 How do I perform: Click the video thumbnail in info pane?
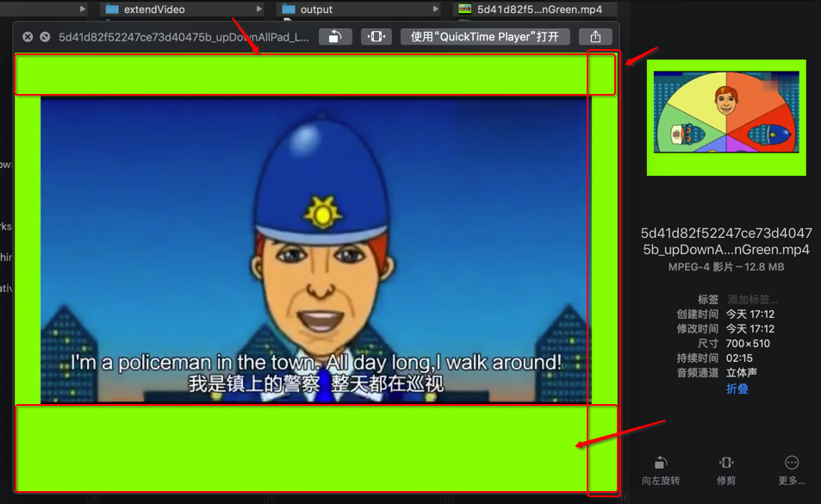(726, 117)
